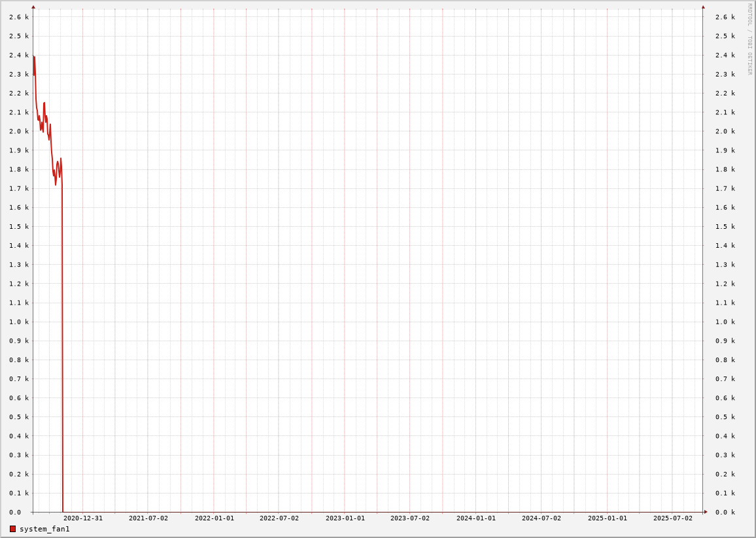Click the 2.6 k label on left axis

(x=19, y=17)
